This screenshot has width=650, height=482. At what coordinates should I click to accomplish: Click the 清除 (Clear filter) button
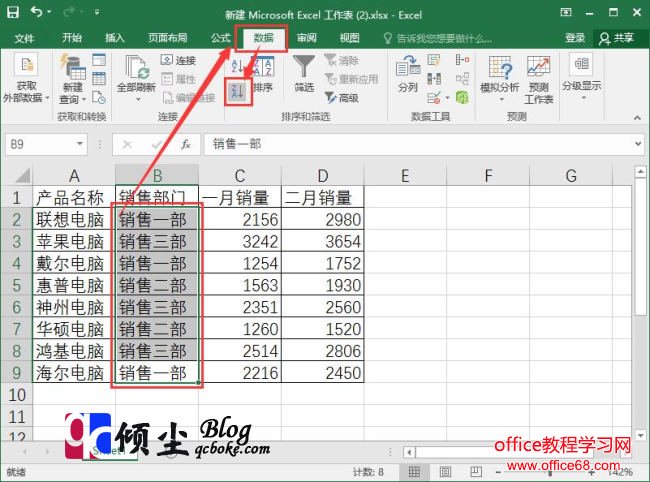point(342,61)
